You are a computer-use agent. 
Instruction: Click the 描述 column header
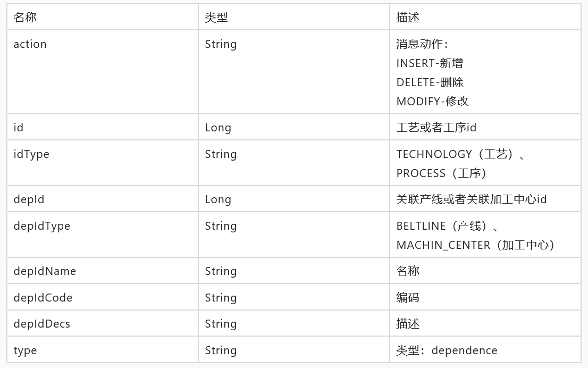point(408,17)
